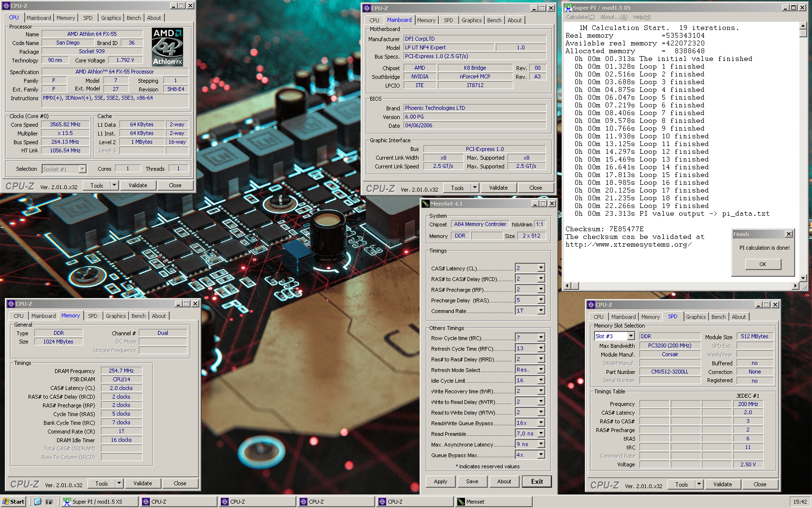Screen dimensions: 812x508
Task: Open the Precharge Delay (tRAS) dropdown in MemSet
Action: click(x=541, y=300)
